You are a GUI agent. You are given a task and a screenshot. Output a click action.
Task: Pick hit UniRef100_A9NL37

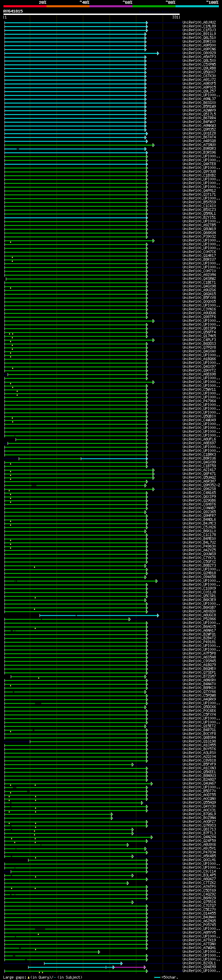[199, 99]
